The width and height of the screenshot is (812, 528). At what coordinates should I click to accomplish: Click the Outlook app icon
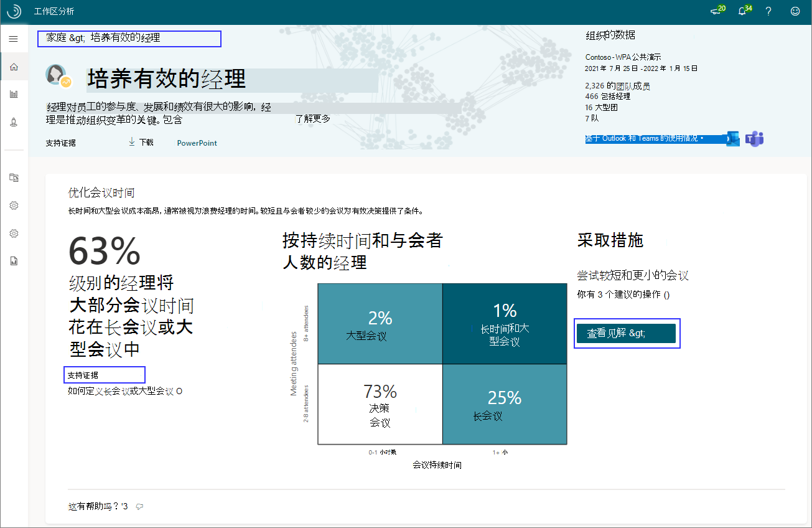coord(733,139)
